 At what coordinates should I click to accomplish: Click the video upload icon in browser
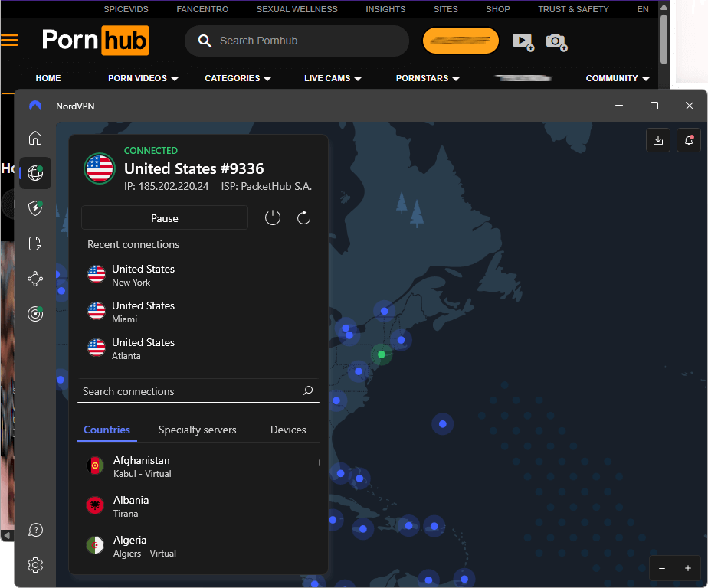(x=523, y=42)
